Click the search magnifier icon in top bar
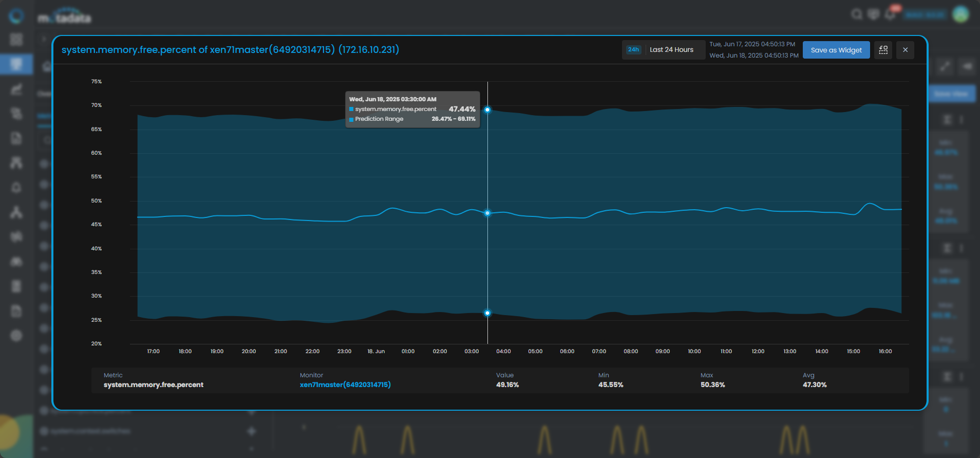980x458 pixels. point(856,14)
